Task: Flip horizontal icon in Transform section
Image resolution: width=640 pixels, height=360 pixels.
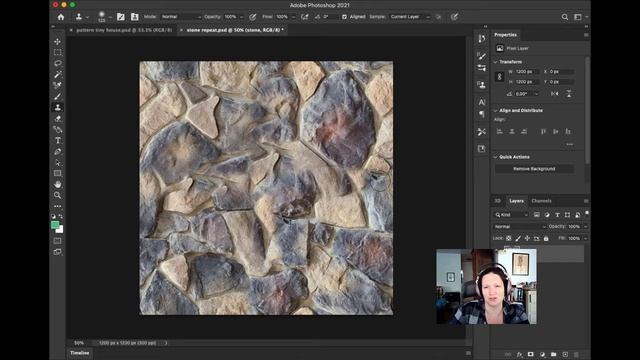Action: click(x=554, y=94)
